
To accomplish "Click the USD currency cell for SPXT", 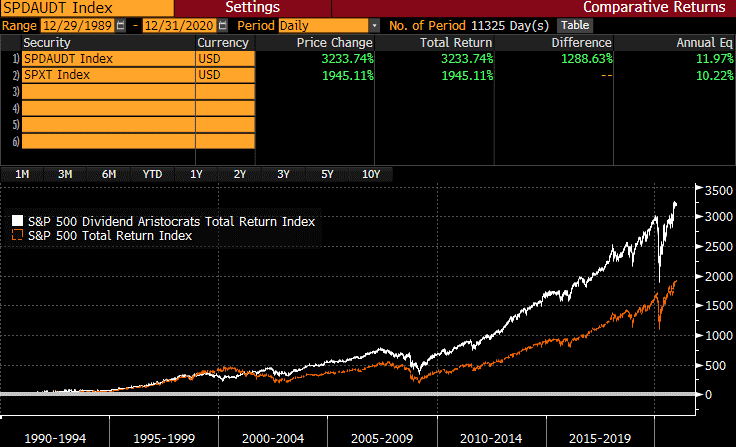I will 225,75.
